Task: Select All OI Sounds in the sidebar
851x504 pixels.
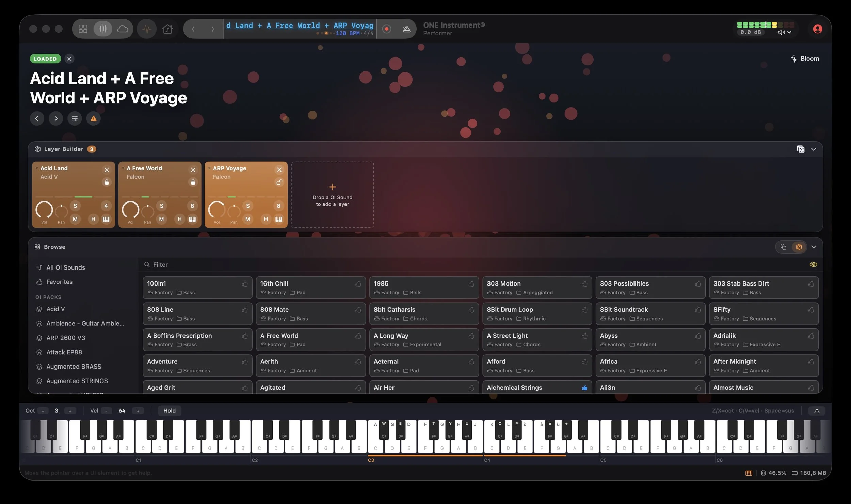Action: (x=66, y=267)
